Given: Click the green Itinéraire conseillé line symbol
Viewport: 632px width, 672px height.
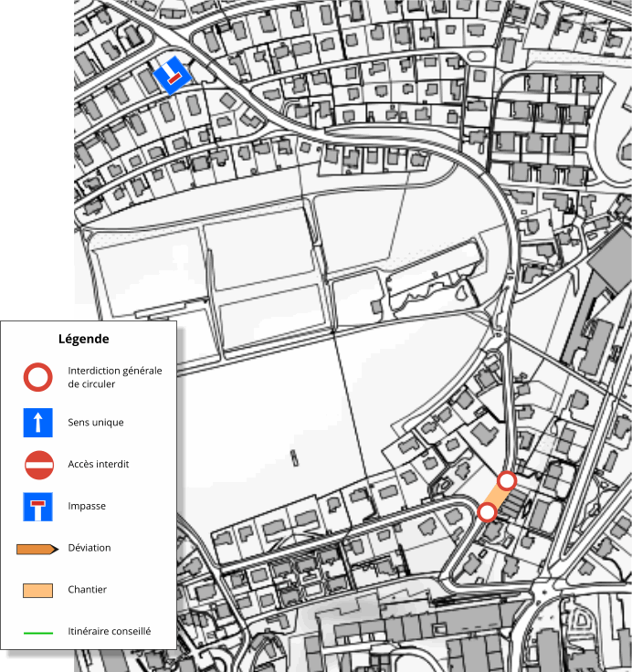Looking at the screenshot, I should 38,632.
